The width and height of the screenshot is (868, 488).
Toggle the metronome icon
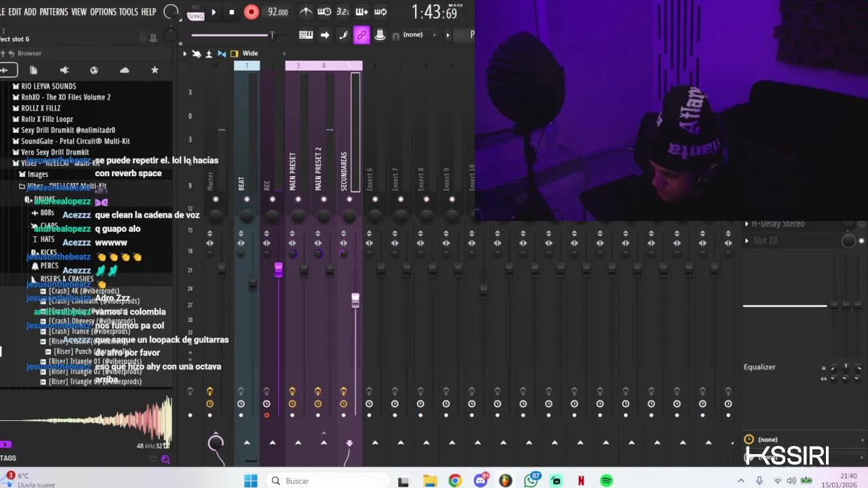[306, 12]
